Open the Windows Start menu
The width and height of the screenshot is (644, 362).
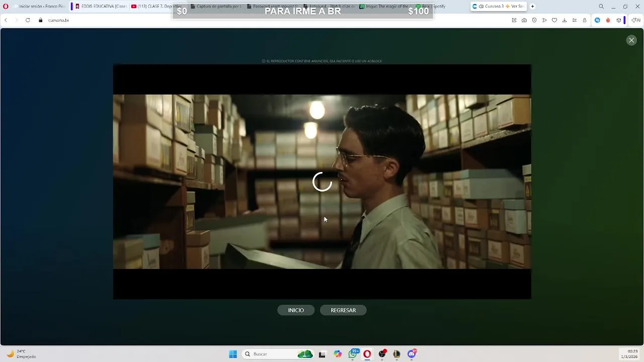pos(233,354)
